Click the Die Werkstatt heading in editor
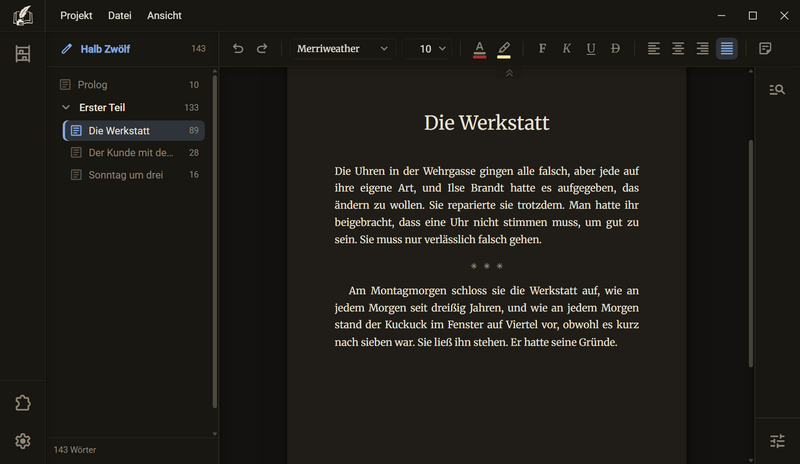 [487, 123]
